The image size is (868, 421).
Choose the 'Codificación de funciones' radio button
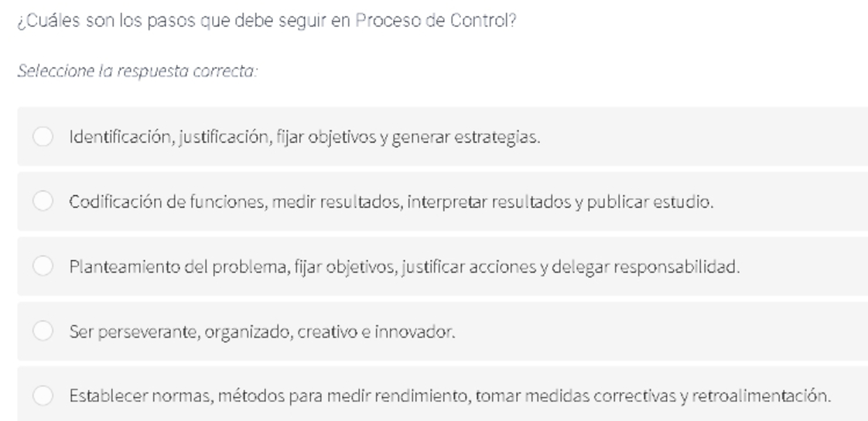point(43,201)
